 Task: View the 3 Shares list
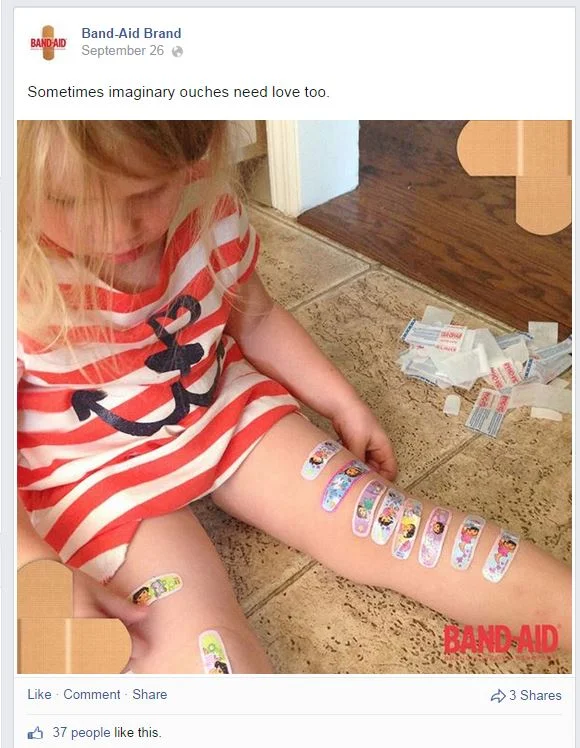point(535,696)
